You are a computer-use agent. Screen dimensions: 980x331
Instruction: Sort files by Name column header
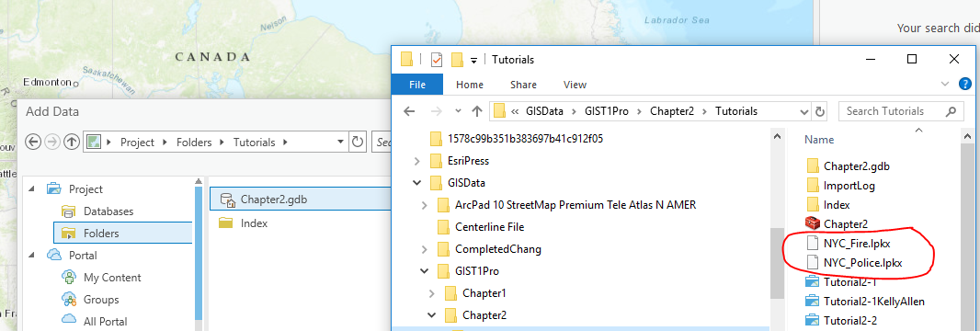pos(819,140)
